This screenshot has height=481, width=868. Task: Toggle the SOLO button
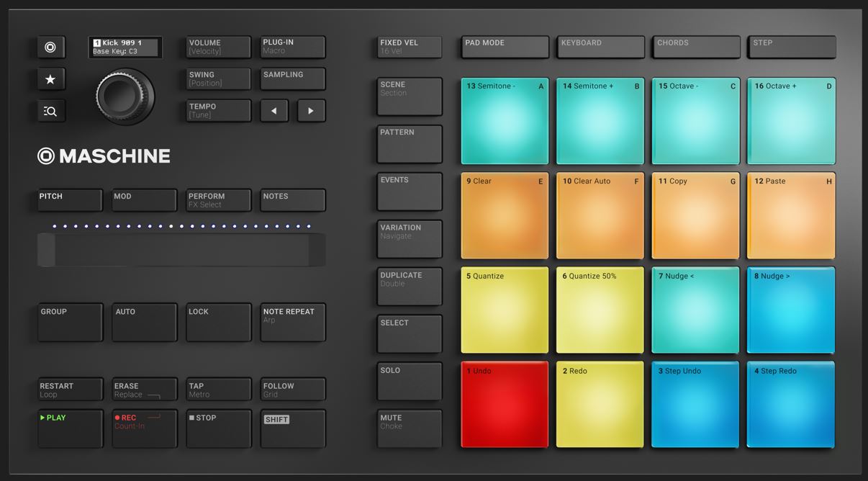(x=410, y=382)
